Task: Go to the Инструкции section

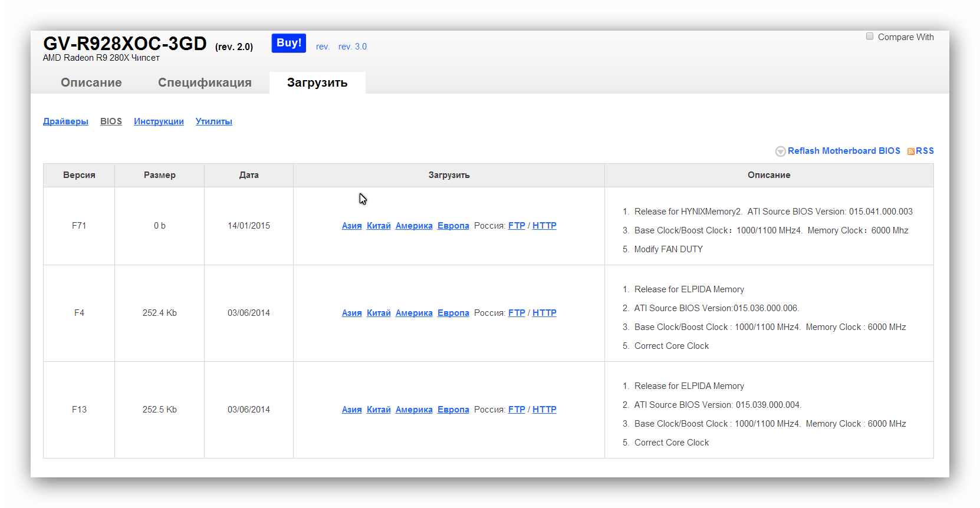Action: [x=159, y=121]
